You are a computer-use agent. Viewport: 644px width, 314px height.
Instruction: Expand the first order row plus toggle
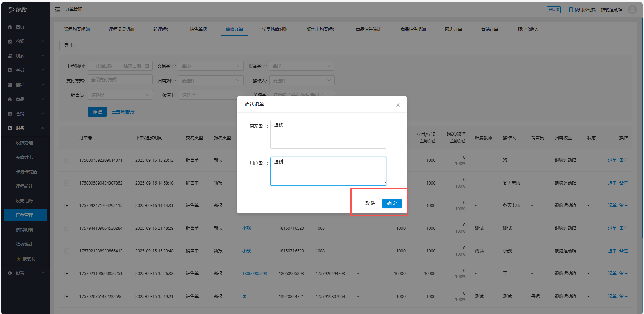67,160
